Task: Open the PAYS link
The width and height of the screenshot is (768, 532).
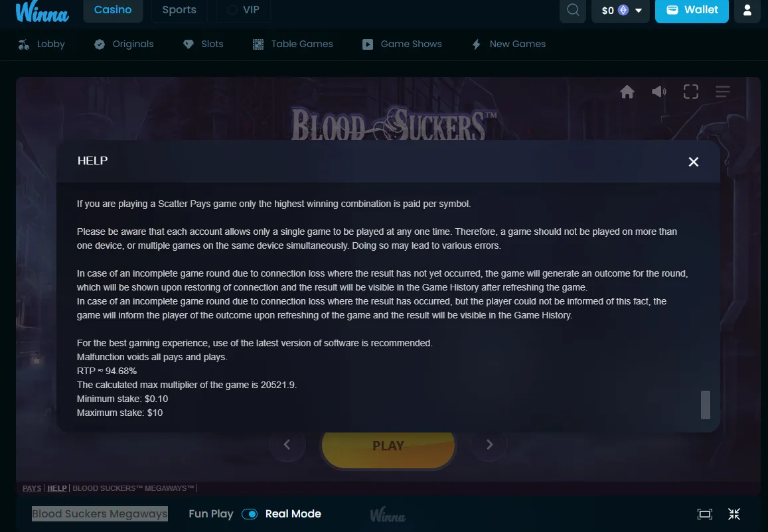Action: [32, 488]
